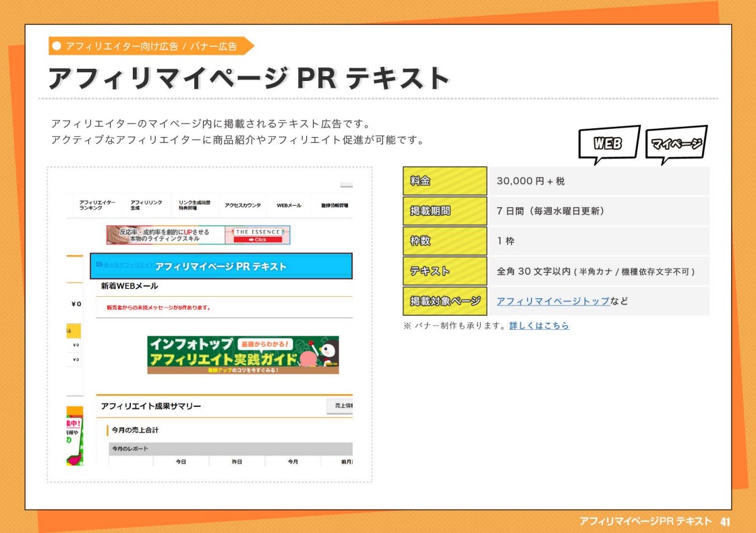
Task: Click the yellow 掲載期間 label cell
Action: (x=444, y=211)
